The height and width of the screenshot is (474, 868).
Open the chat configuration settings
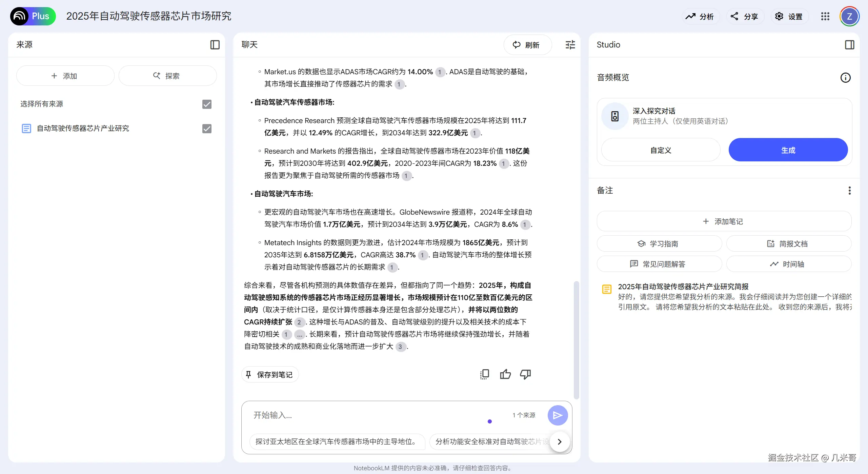570,44
